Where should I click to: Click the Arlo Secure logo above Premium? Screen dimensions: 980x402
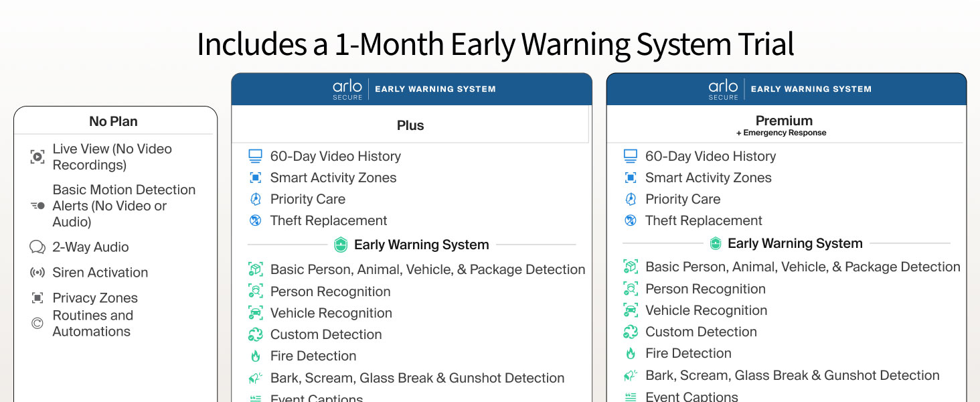pyautogui.click(x=723, y=89)
